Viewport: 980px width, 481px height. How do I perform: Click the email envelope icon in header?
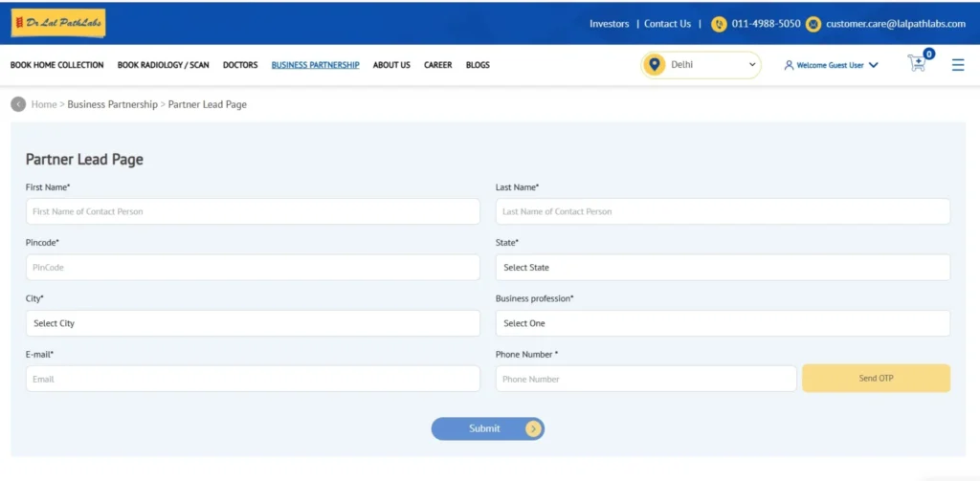tap(813, 24)
